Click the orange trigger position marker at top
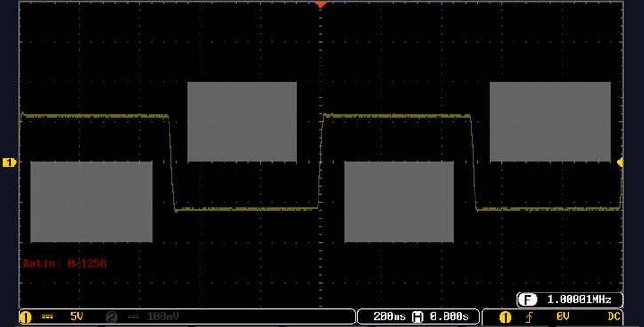This screenshot has height=327, width=644. (320, 4)
